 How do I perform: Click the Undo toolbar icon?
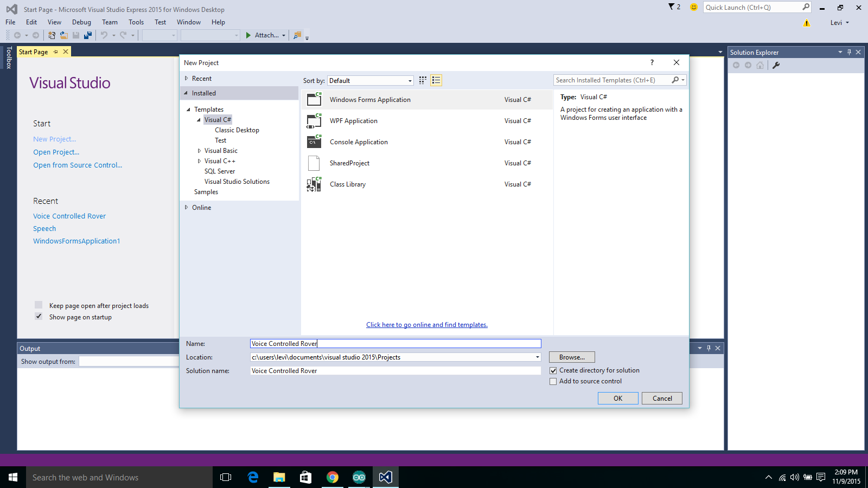pos(103,35)
